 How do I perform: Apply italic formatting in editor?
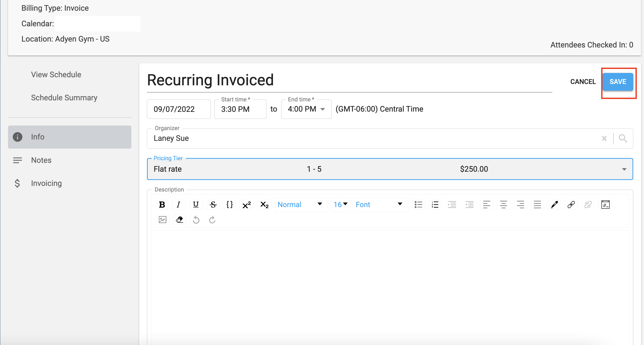click(x=178, y=205)
